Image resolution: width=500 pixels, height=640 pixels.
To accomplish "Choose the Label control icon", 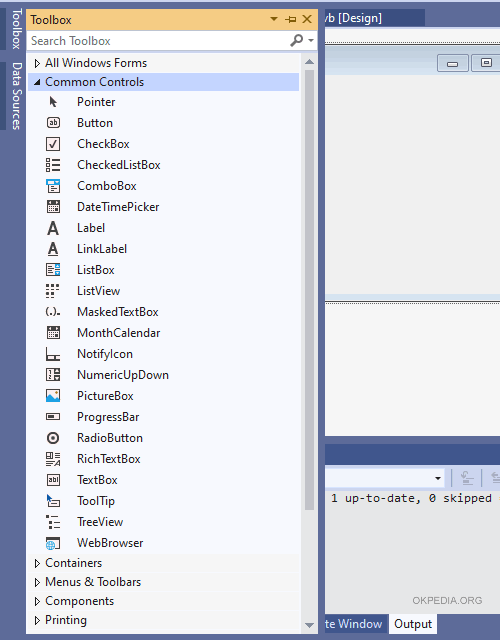I will point(53,228).
